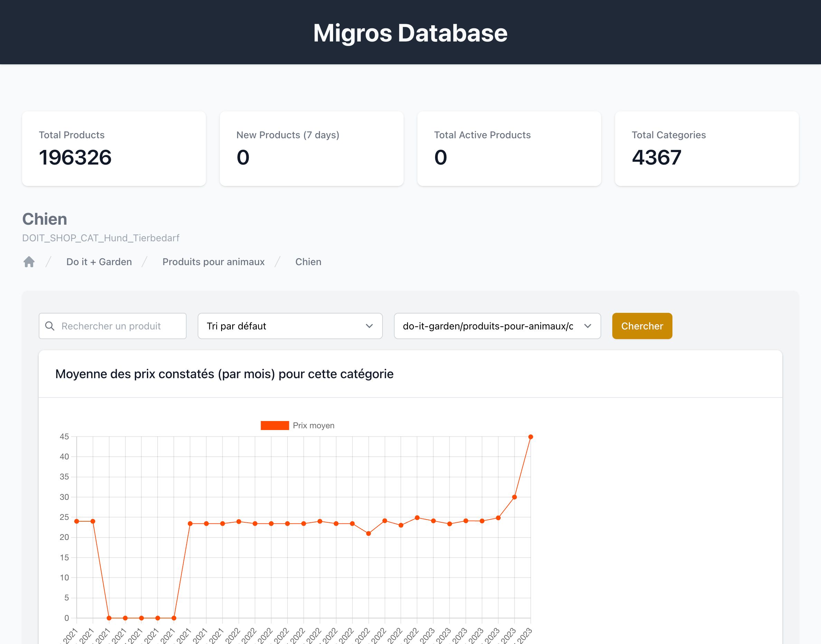This screenshot has width=821, height=644.
Task: Click the DOIT_SHOP_CAT_Hund_Tierbedarf code text
Action: pyautogui.click(x=101, y=238)
